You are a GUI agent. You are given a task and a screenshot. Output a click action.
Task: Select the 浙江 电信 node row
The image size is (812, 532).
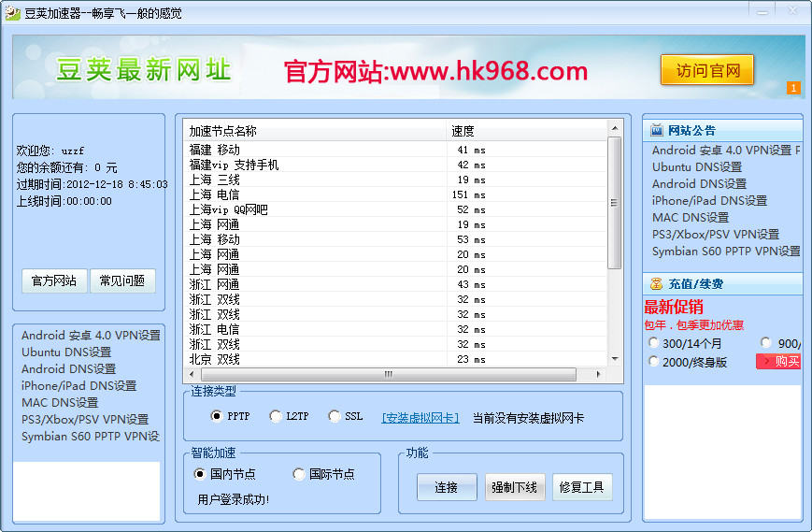(395, 329)
